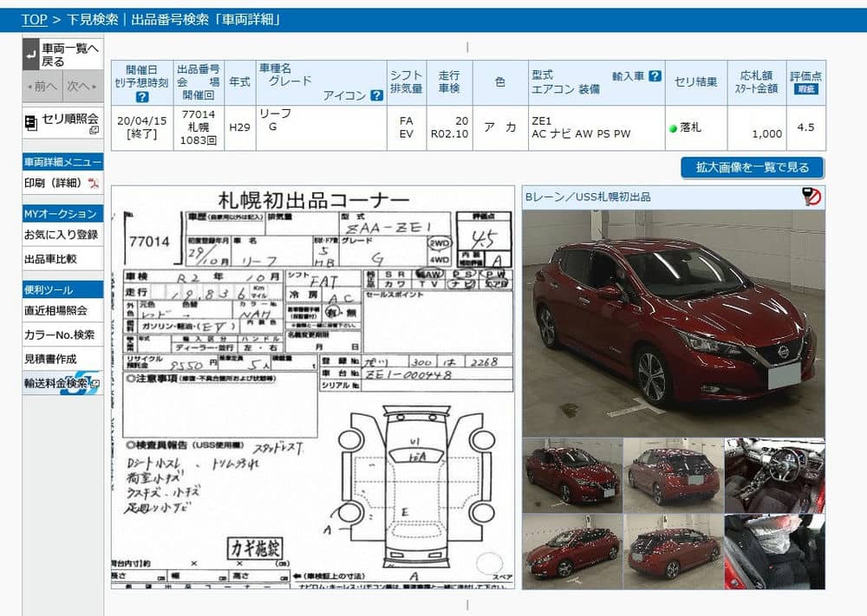
Task: Click the green 落札 status dot
Action: (x=673, y=128)
